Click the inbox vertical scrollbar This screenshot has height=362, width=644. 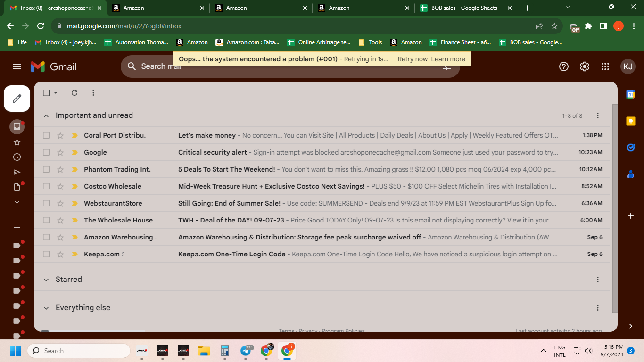[614, 207]
